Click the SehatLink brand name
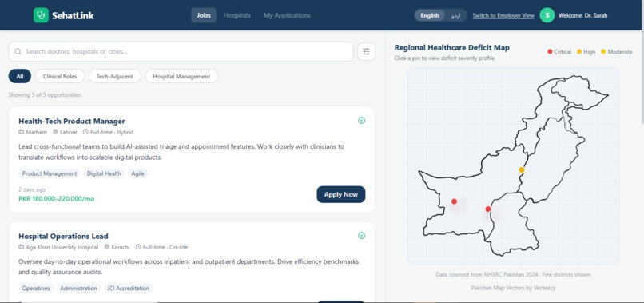Viewport: 644px width, 303px height. (73, 16)
